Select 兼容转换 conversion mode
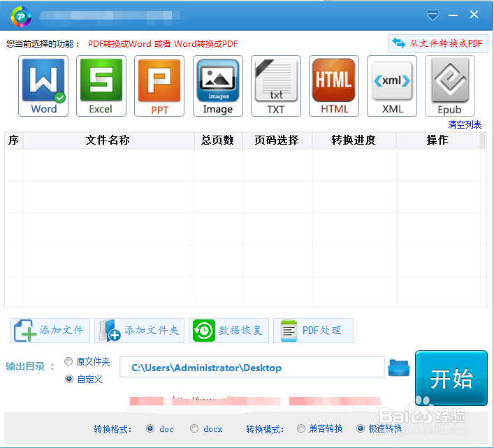This screenshot has width=494, height=448. pos(319,428)
